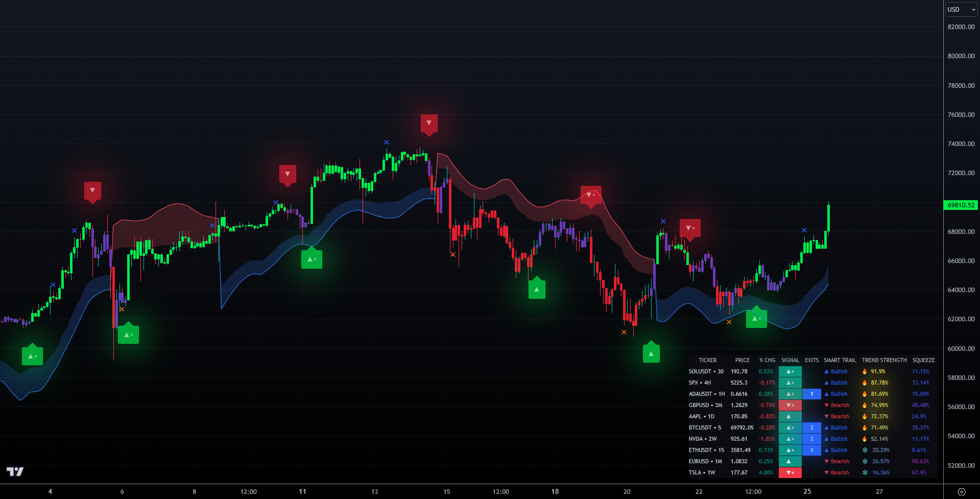Click the orange × exit marker below the lows

point(624,331)
